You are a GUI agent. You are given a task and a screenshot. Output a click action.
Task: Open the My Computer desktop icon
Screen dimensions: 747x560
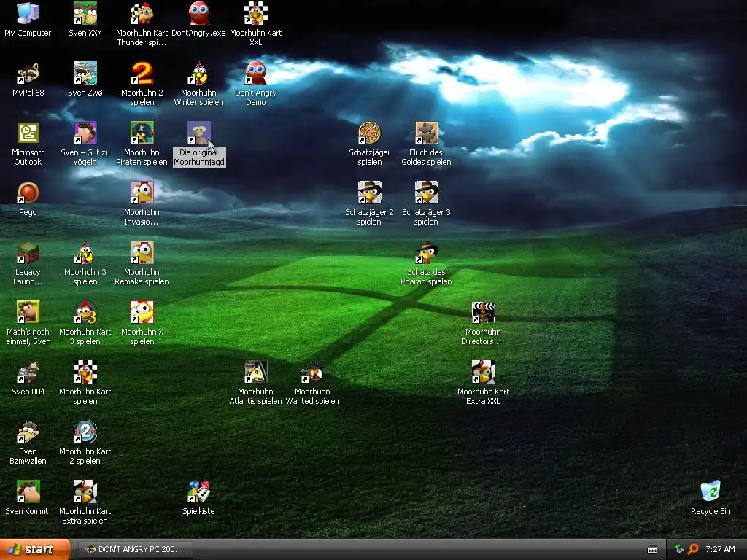click(x=28, y=13)
